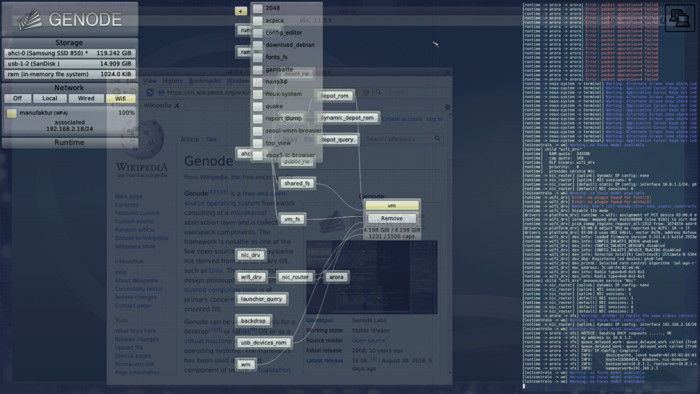Expand the usb-1-2 SanDisk storage entry
The width and height of the screenshot is (700, 394).
pos(70,64)
